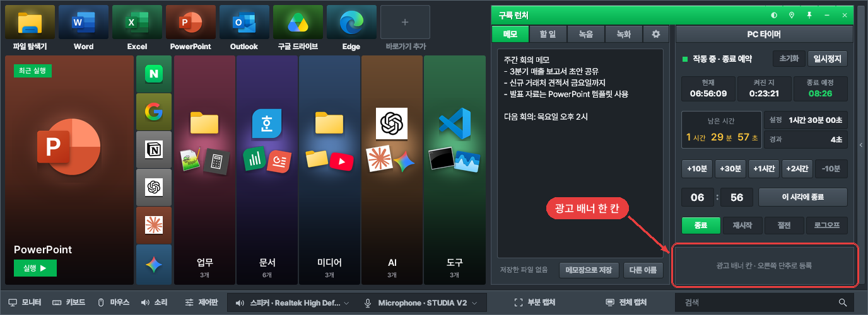Click the minute field showing 56

click(x=737, y=197)
